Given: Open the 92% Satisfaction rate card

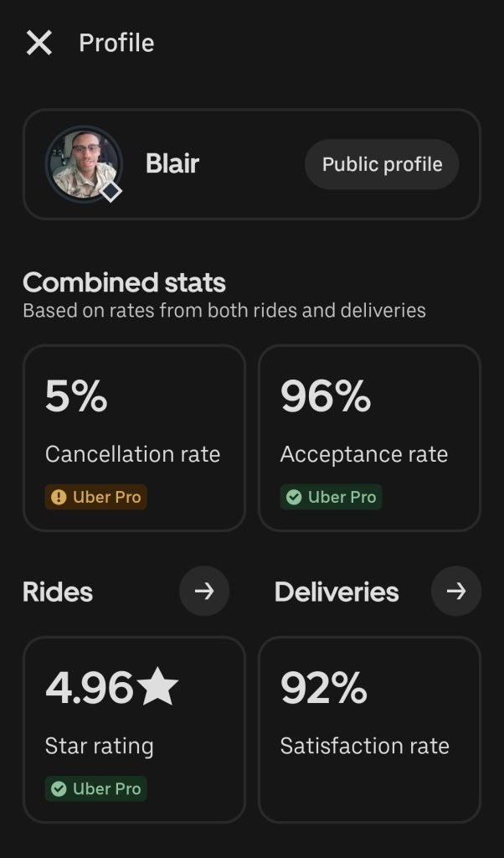Looking at the screenshot, I should click(369, 729).
